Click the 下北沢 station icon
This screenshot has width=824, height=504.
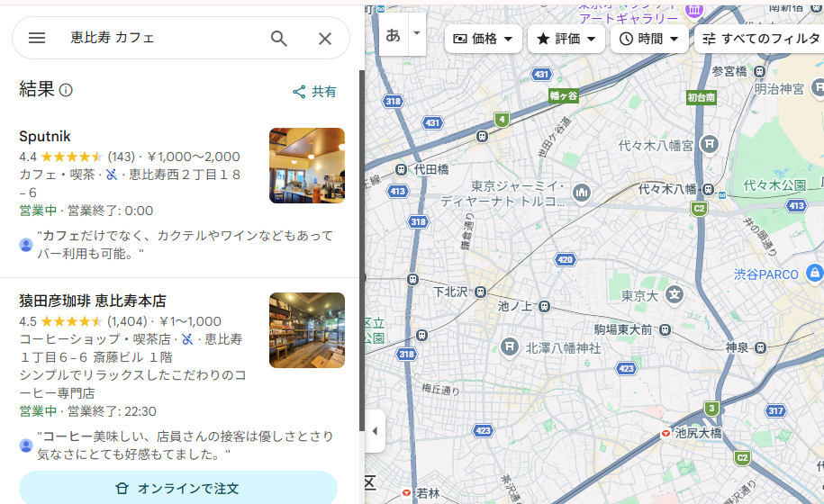[480, 292]
